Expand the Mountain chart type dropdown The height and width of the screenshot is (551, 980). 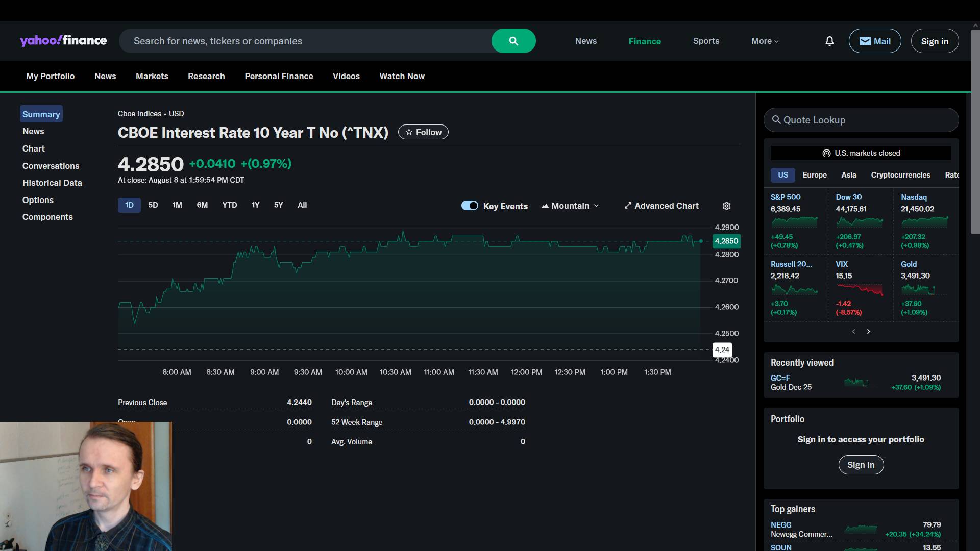(570, 206)
